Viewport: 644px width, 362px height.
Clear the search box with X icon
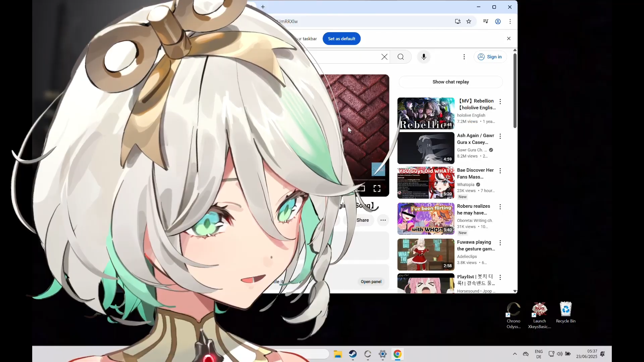point(384,57)
